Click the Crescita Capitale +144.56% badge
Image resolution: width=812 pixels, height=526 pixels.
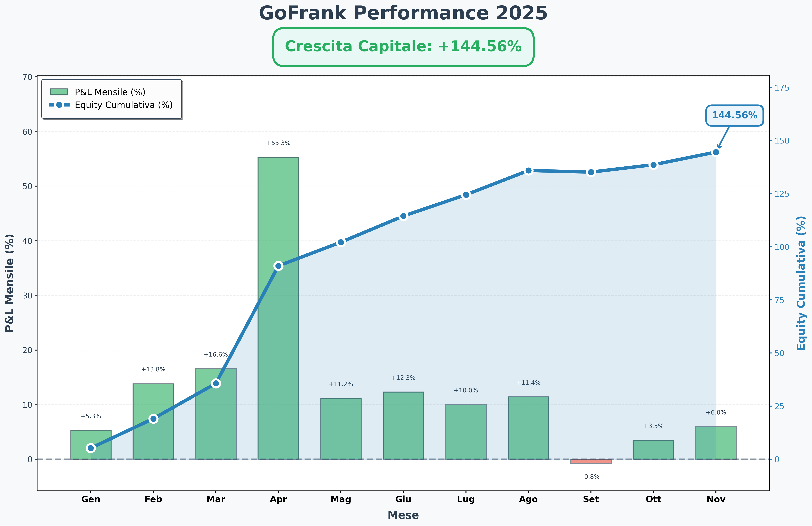tap(403, 47)
